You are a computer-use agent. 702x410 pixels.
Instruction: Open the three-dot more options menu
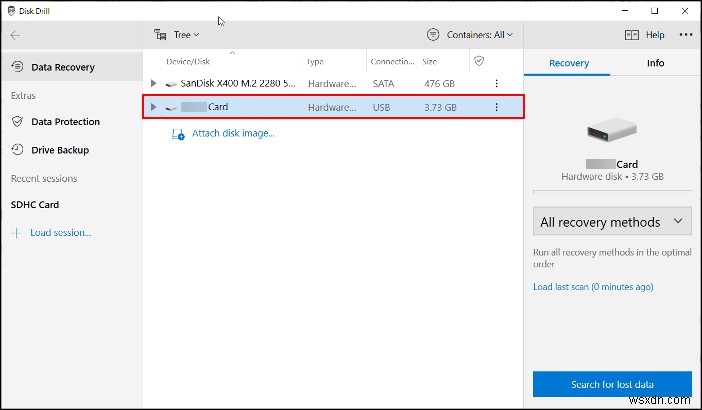click(x=686, y=34)
